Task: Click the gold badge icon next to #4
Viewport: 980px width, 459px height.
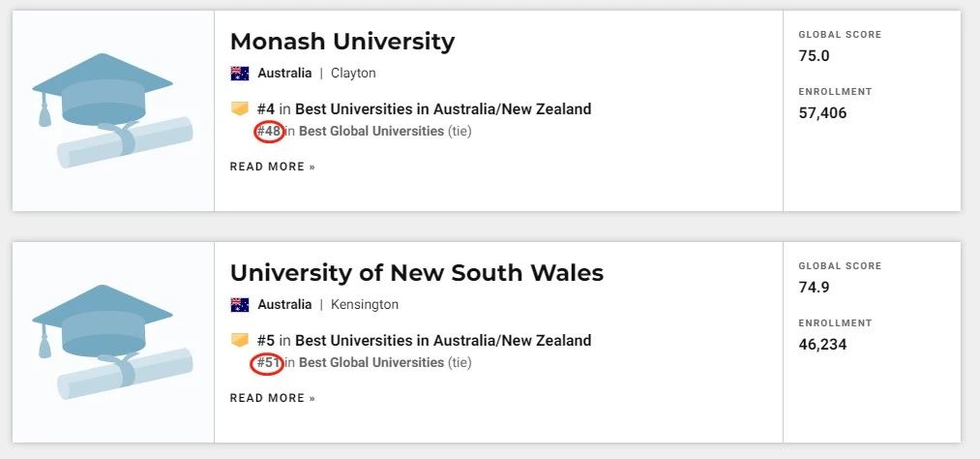Action: [239, 108]
